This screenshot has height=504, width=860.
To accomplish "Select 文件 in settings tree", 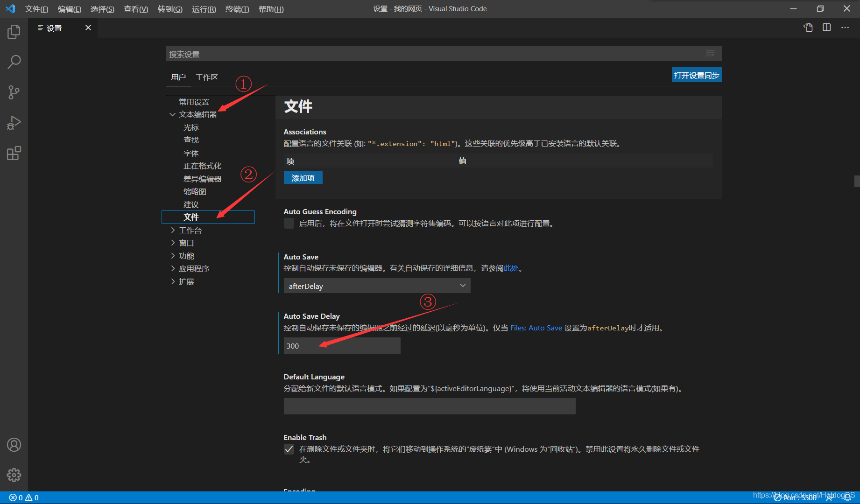I will click(208, 217).
